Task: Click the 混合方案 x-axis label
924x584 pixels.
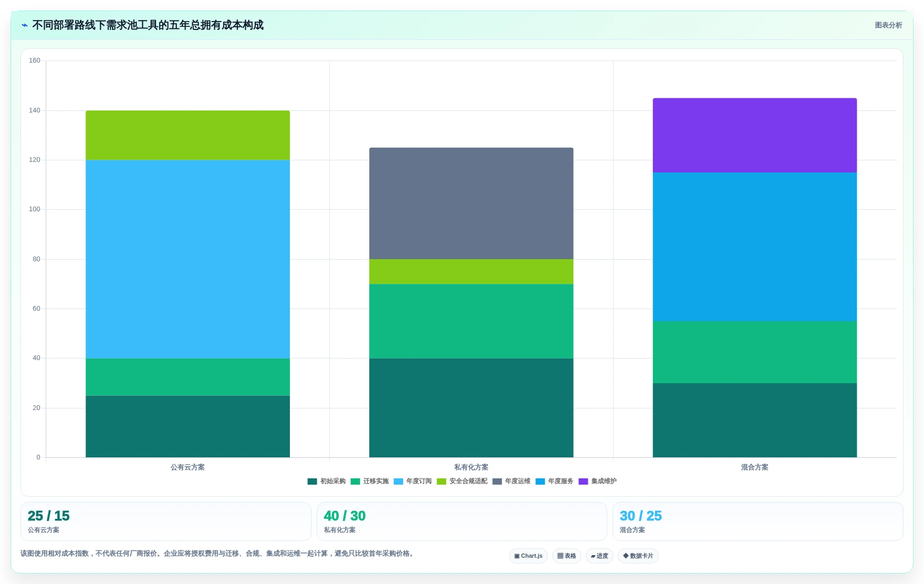Action: pos(755,467)
